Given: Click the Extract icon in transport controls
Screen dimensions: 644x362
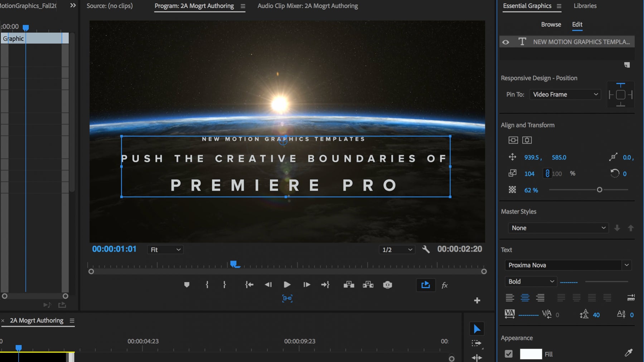Looking at the screenshot, I should [368, 285].
